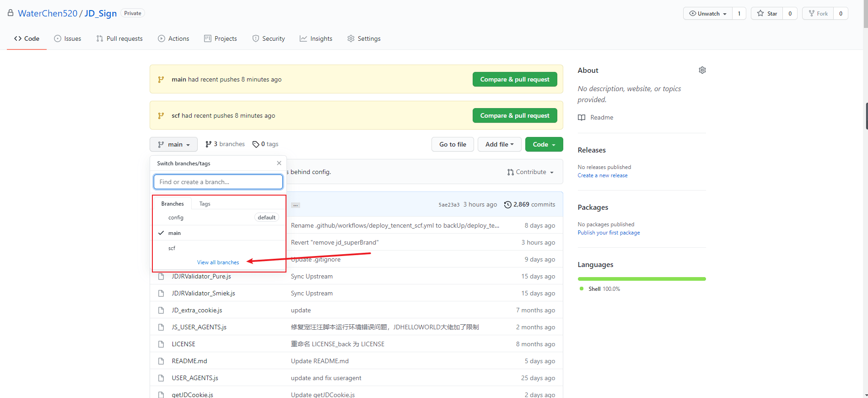Open the main branch selector dropdown
Image resolution: width=868 pixels, height=398 pixels.
173,144
